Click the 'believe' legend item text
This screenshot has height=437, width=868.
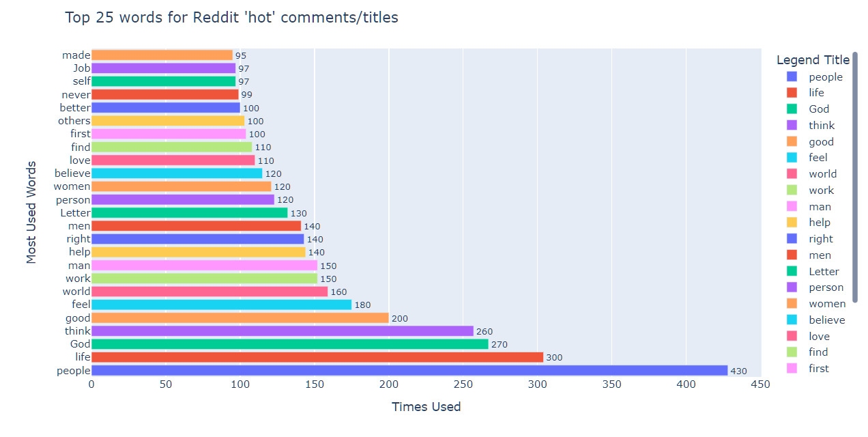tap(826, 320)
